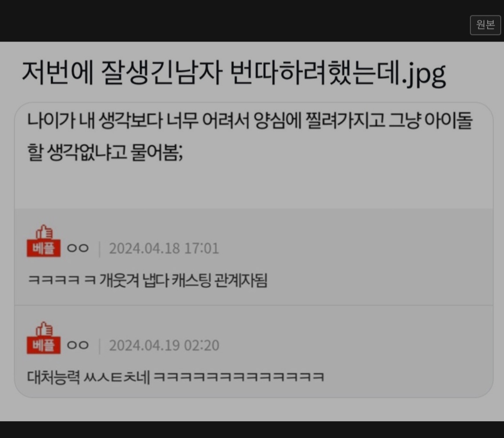
Task: Click the red 베플 badge on 02:20 comment
Action: coord(43,345)
